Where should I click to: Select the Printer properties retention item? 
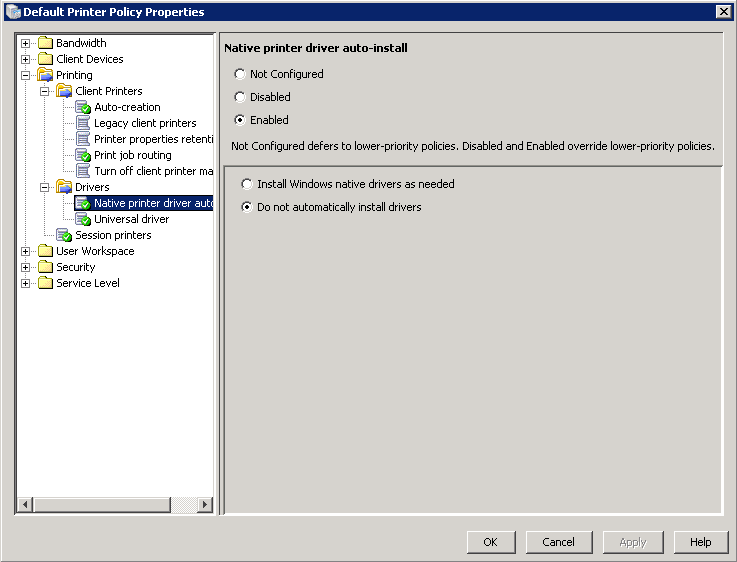(x=153, y=139)
